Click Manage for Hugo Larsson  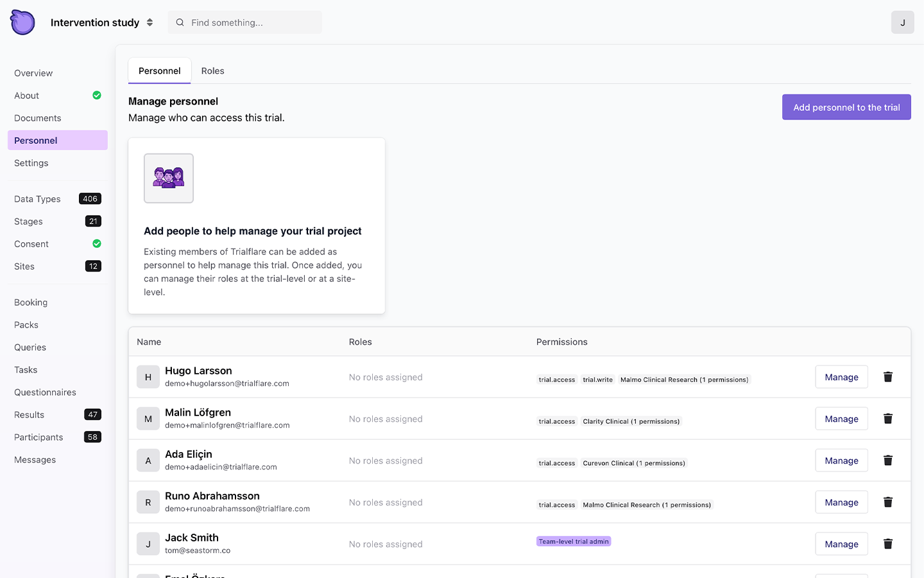(x=841, y=377)
